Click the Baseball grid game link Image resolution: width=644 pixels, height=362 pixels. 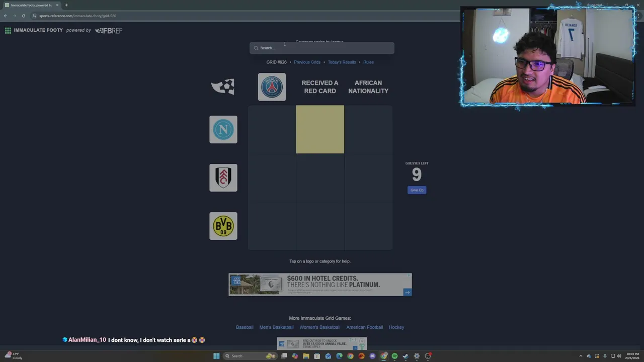[245, 327]
